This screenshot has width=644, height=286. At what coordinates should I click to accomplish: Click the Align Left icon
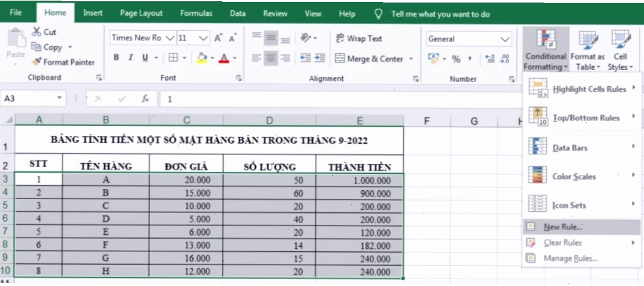coord(256,58)
